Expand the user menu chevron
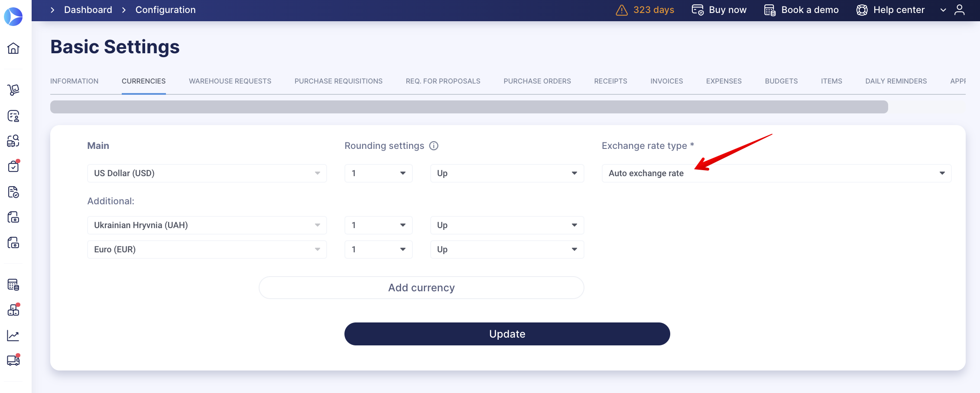Viewport: 980px width, 393px height. click(x=943, y=10)
